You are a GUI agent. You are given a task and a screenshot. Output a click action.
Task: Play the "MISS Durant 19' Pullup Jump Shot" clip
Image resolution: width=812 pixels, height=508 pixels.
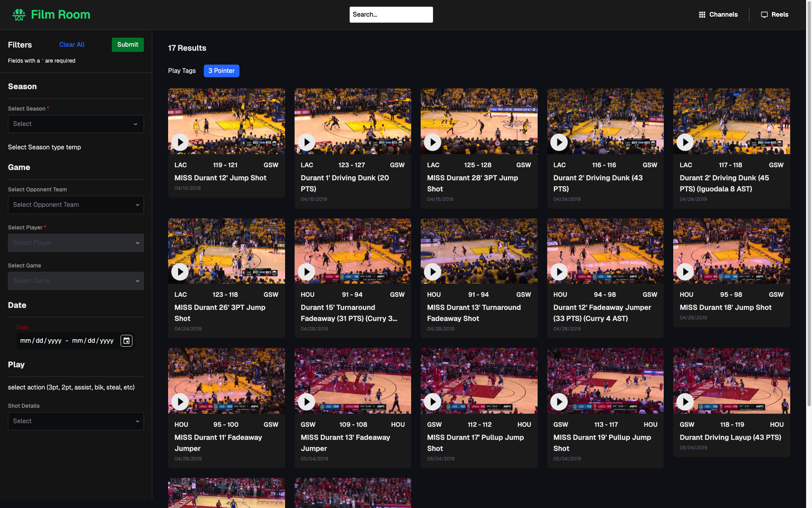[559, 401]
